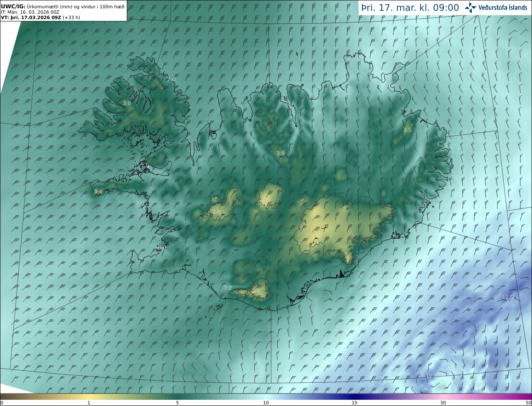This screenshot has height=406, width=532.
Task: Click the '30' tick label on the color scale
Action: pyautogui.click(x=443, y=403)
